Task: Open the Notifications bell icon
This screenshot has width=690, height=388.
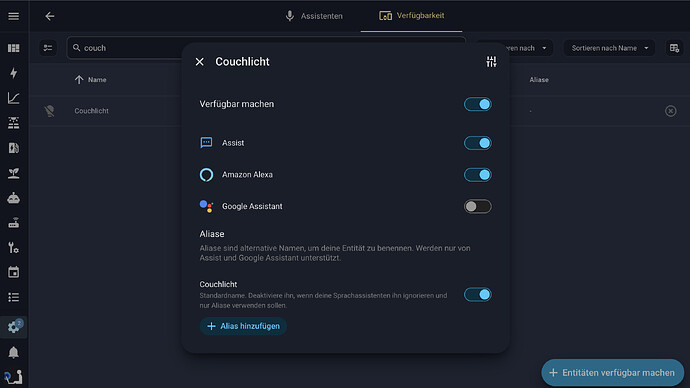Action: tap(14, 352)
